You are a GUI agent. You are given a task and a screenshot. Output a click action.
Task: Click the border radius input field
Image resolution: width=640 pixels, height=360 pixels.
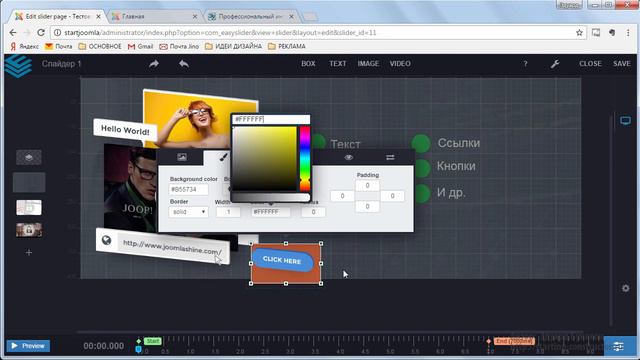click(313, 212)
